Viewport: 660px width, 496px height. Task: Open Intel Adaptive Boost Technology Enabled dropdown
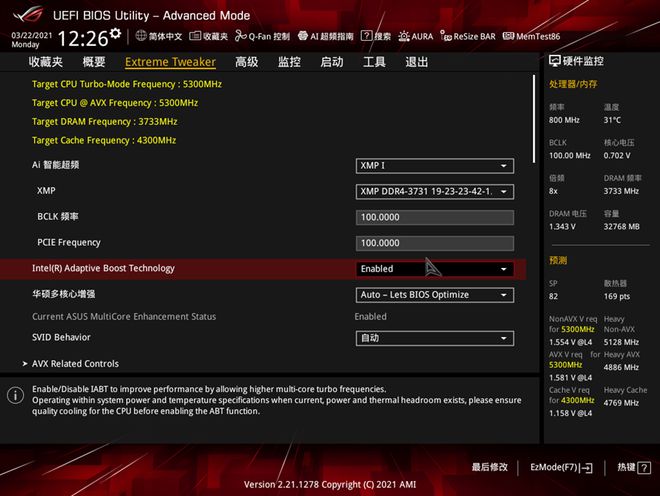pyautogui.click(x=434, y=269)
